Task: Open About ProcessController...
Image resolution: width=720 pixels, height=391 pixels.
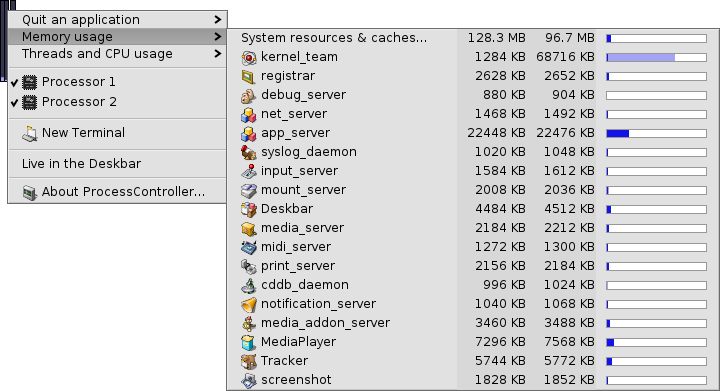Action: (x=117, y=192)
